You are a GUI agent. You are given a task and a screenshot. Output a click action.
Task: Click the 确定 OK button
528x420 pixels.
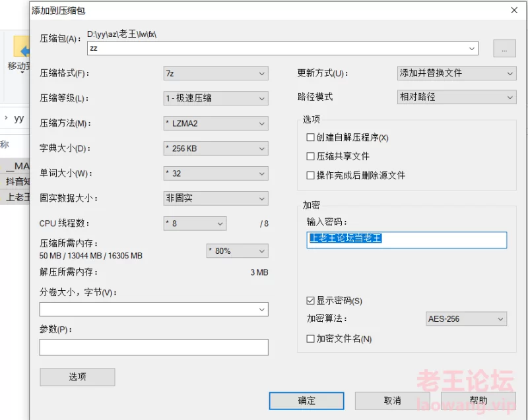(306, 401)
